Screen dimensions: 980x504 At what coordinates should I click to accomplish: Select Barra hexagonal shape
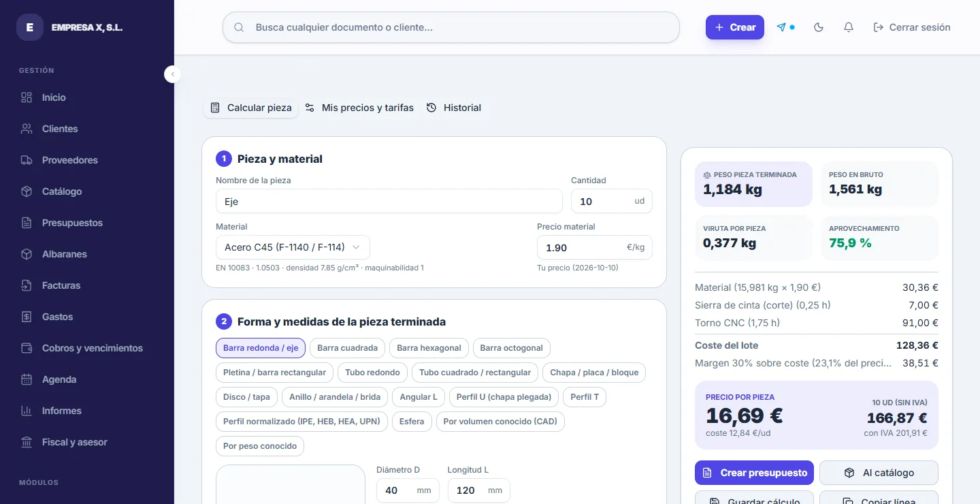(x=429, y=348)
